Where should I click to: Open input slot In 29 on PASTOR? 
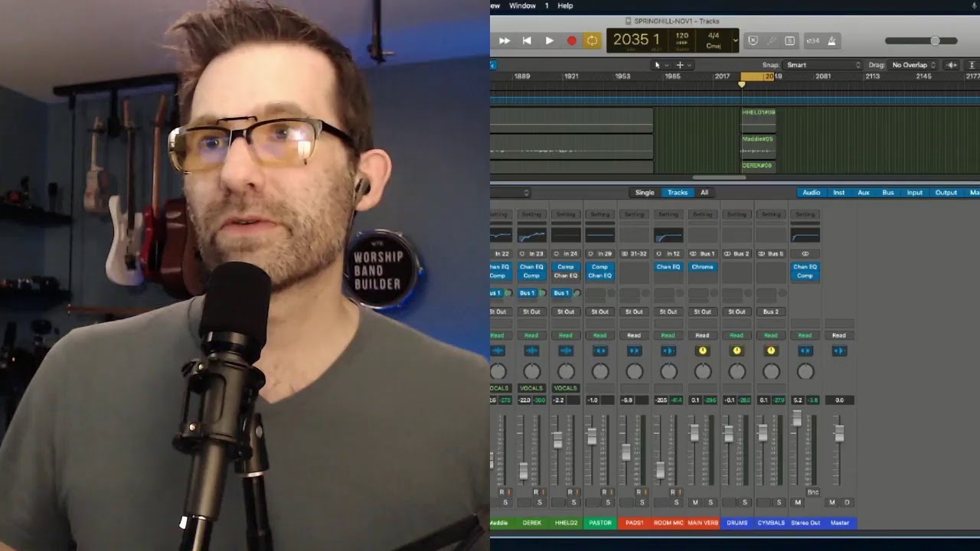click(599, 253)
